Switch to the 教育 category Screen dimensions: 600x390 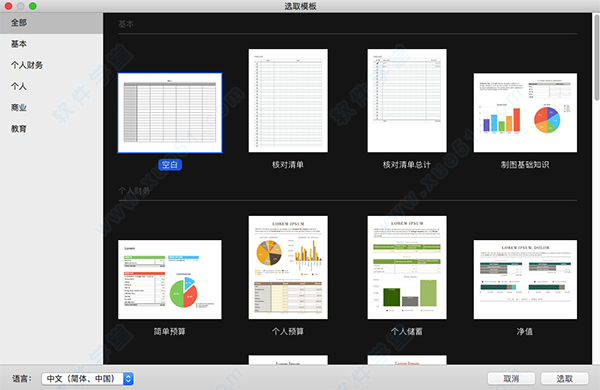(51, 129)
